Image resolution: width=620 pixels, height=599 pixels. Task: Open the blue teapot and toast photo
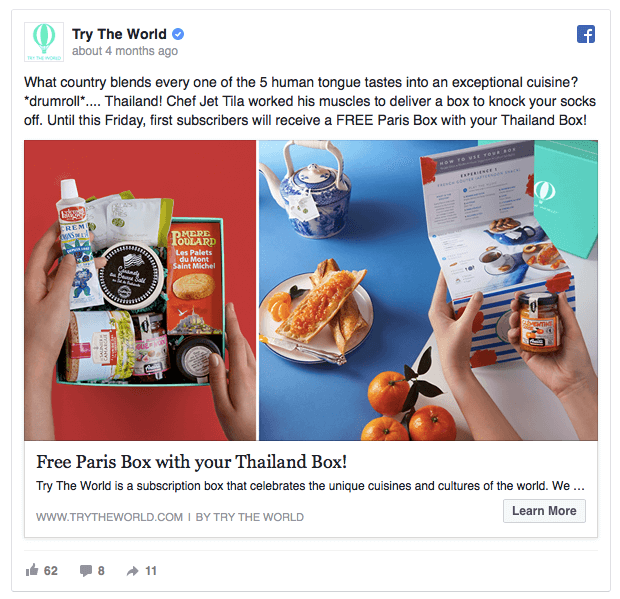click(x=428, y=290)
